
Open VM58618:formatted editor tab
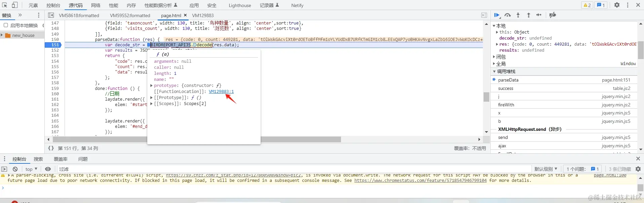coord(79,15)
